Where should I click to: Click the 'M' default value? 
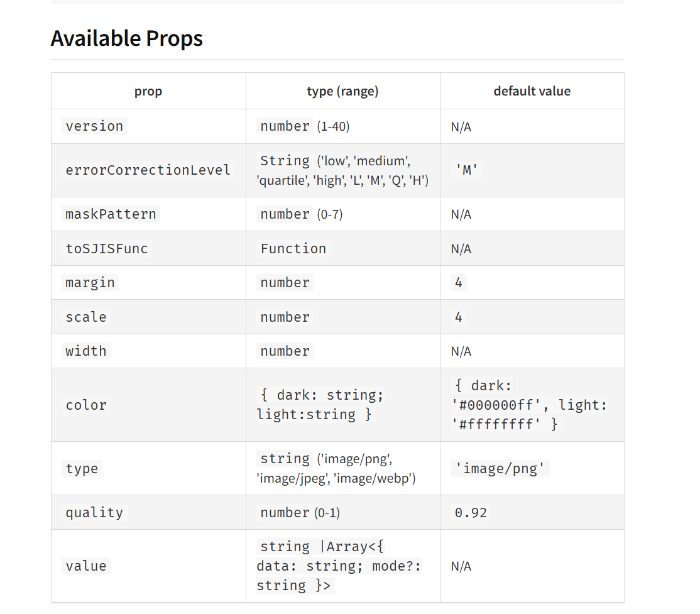[x=466, y=170]
